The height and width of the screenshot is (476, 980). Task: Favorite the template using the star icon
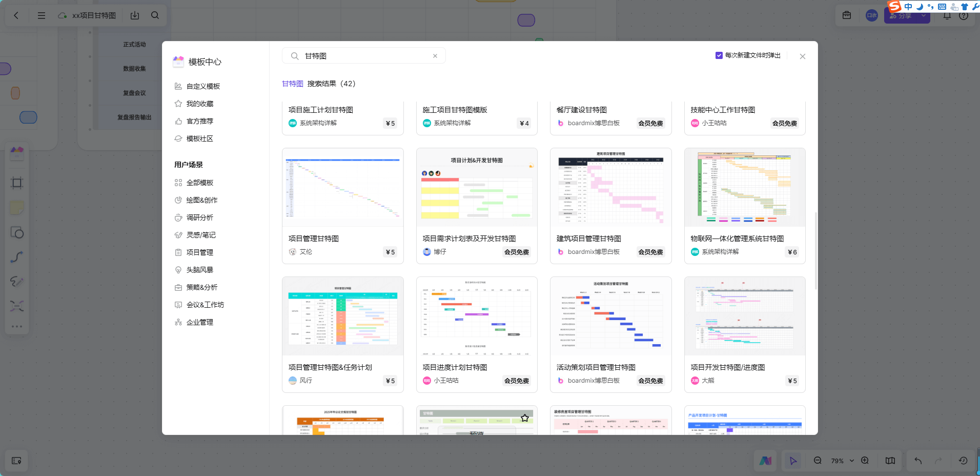(x=524, y=418)
